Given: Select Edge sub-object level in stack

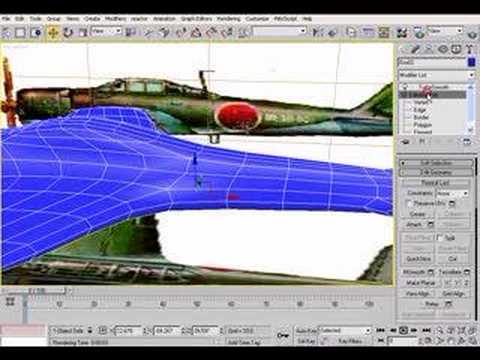Looking at the screenshot, I should click(x=420, y=110).
